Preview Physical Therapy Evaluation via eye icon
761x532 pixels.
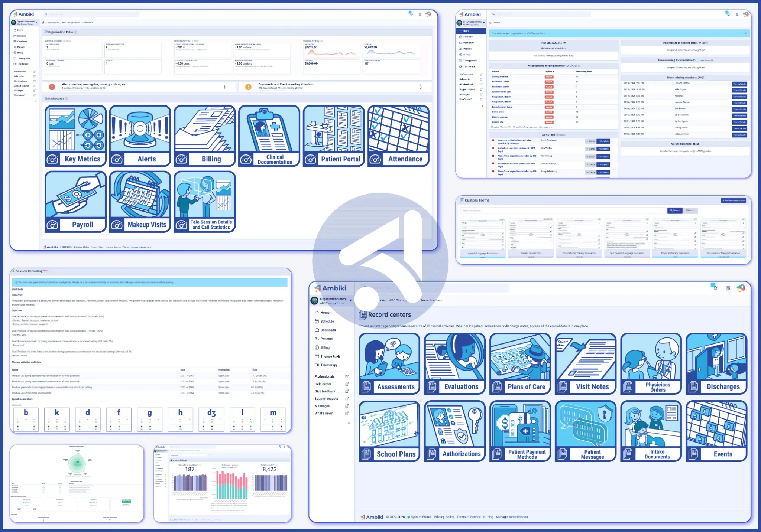[x=675, y=235]
